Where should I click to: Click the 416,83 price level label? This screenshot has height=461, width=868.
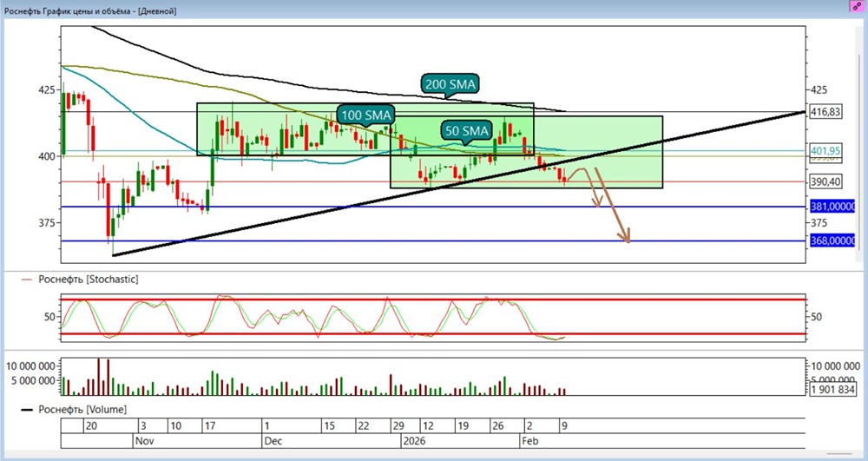point(825,111)
